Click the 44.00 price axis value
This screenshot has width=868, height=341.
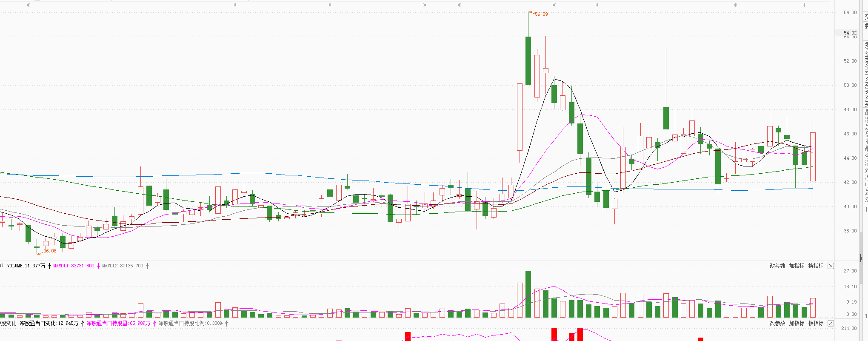850,158
